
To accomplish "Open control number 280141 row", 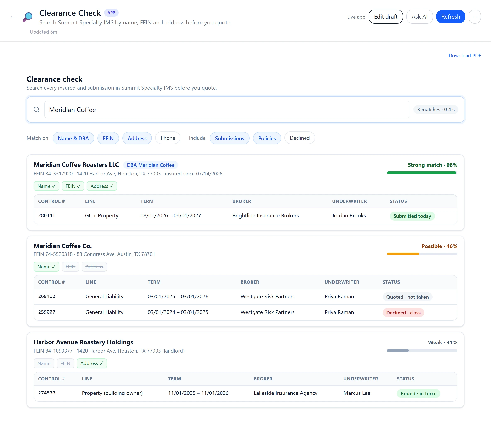I will [x=245, y=216].
